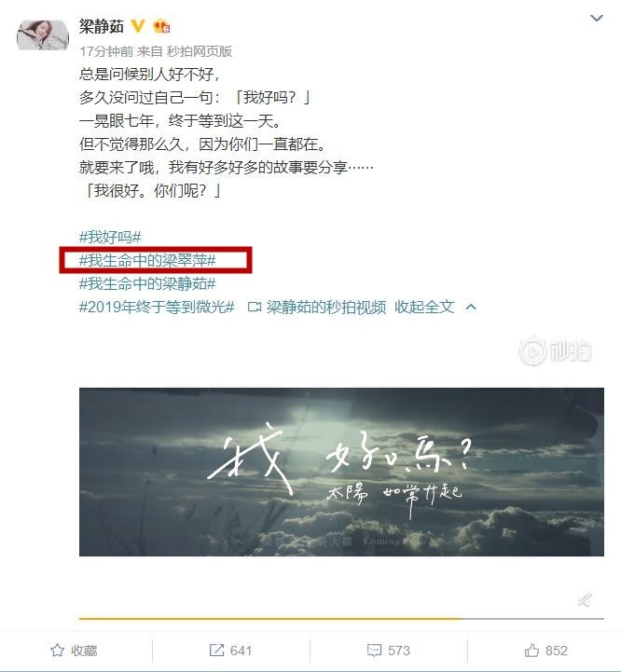Click the collapse up-arrow chevron
Image resolution: width=621 pixels, height=672 pixels.
click(471, 307)
